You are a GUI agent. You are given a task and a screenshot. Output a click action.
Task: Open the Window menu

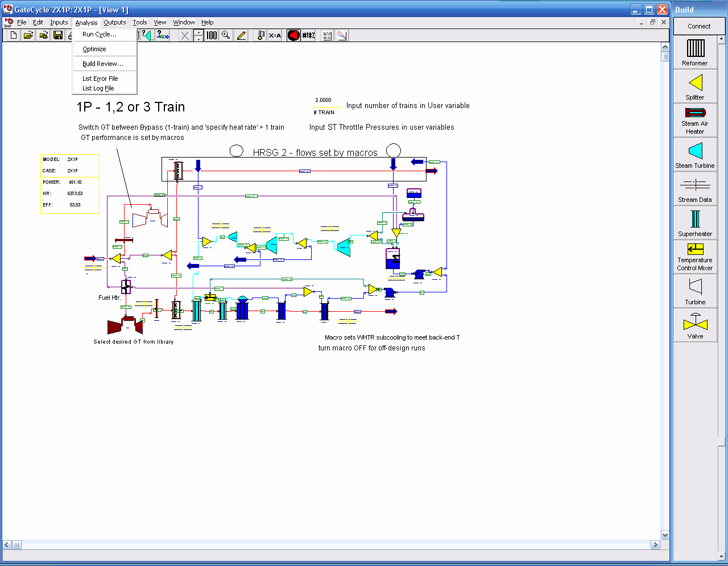click(184, 22)
